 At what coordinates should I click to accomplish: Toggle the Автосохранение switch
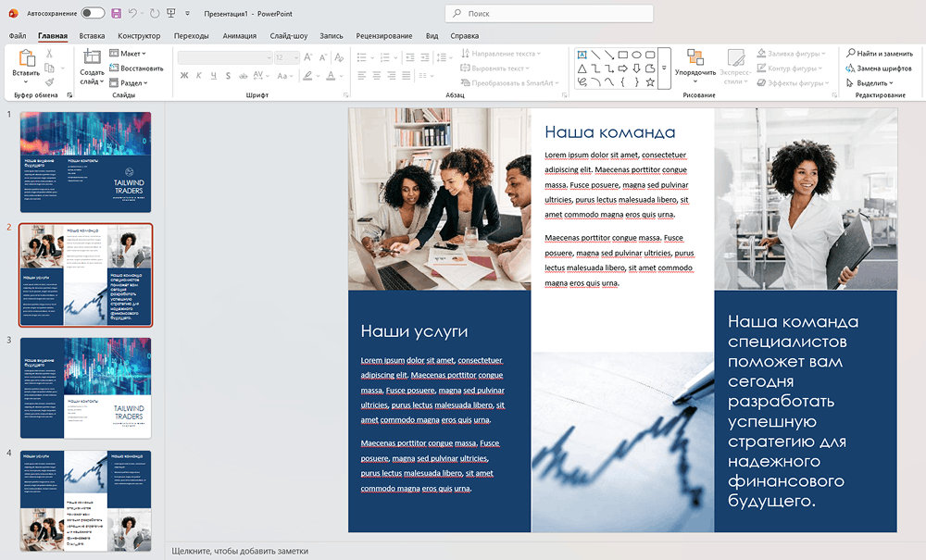(x=92, y=13)
